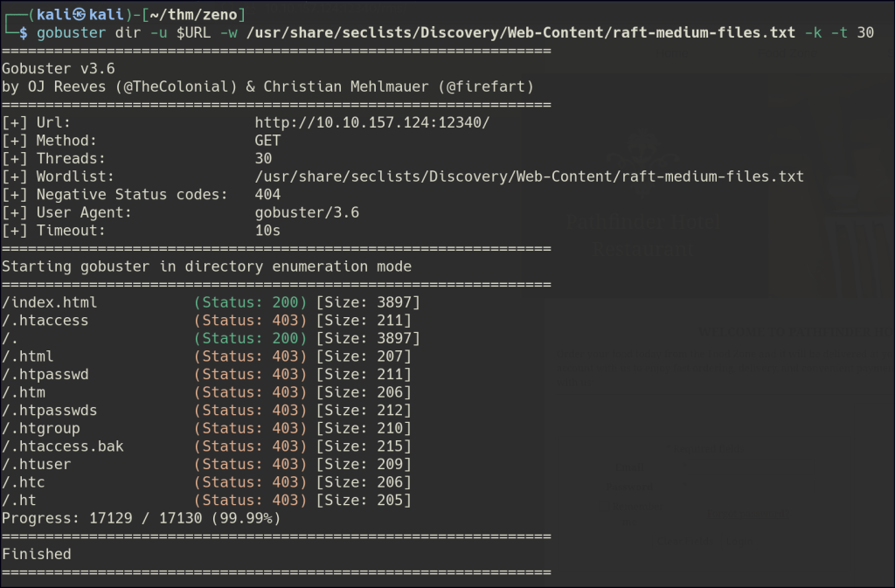Click the Gobuster v3.6 version banner
Screen dimensions: 895x588
(59, 68)
